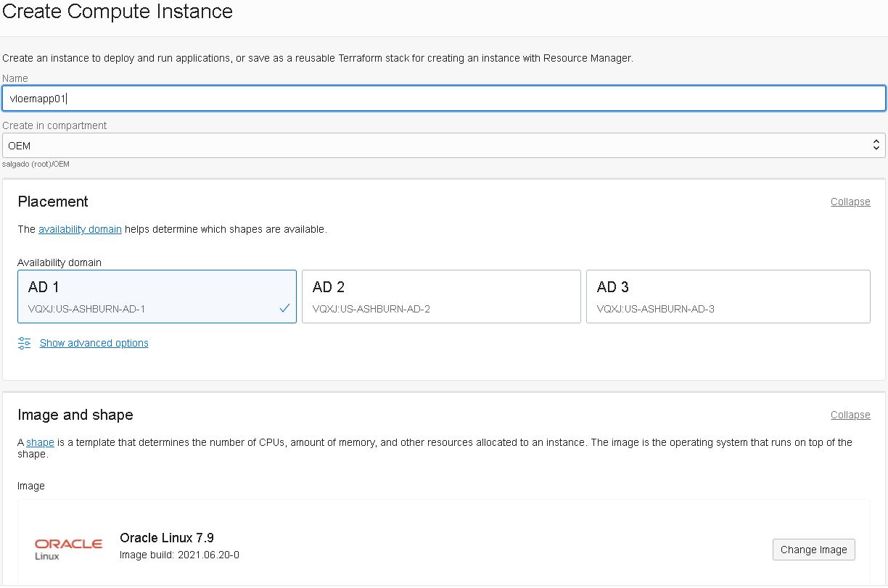Click the checkmark icon on AD 1
Image resolution: width=888 pixels, height=588 pixels.
point(284,307)
